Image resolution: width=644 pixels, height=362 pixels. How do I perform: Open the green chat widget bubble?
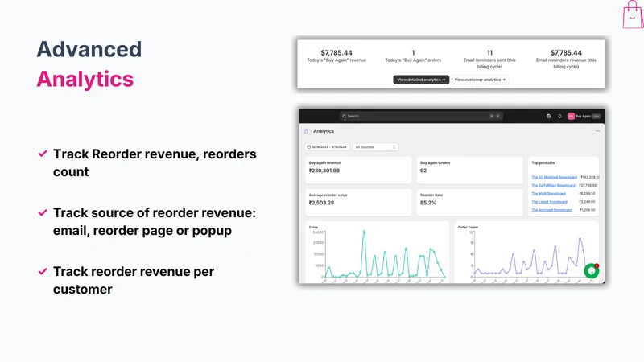click(592, 271)
